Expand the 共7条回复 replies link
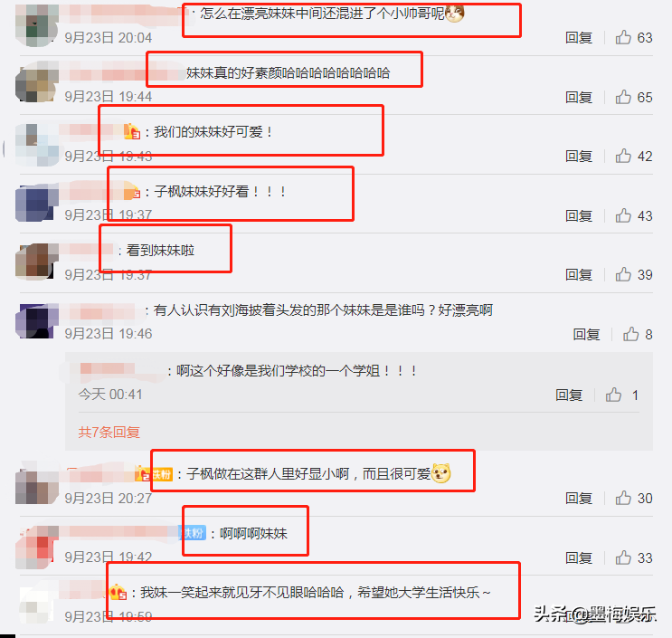Screen dimensions: 672x638 click(x=109, y=433)
